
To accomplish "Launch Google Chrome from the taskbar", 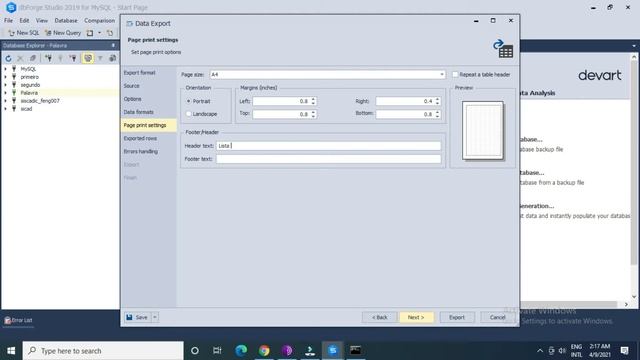I will pos(264,351).
